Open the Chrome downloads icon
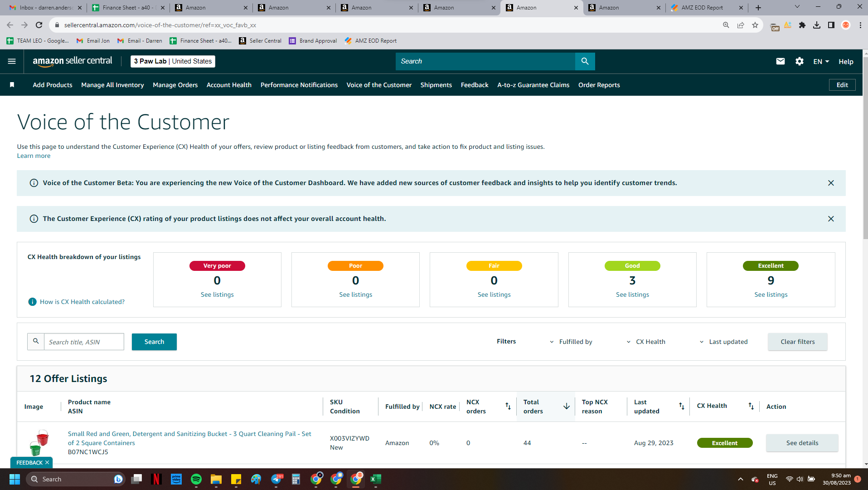The image size is (868, 490). pos(817,25)
